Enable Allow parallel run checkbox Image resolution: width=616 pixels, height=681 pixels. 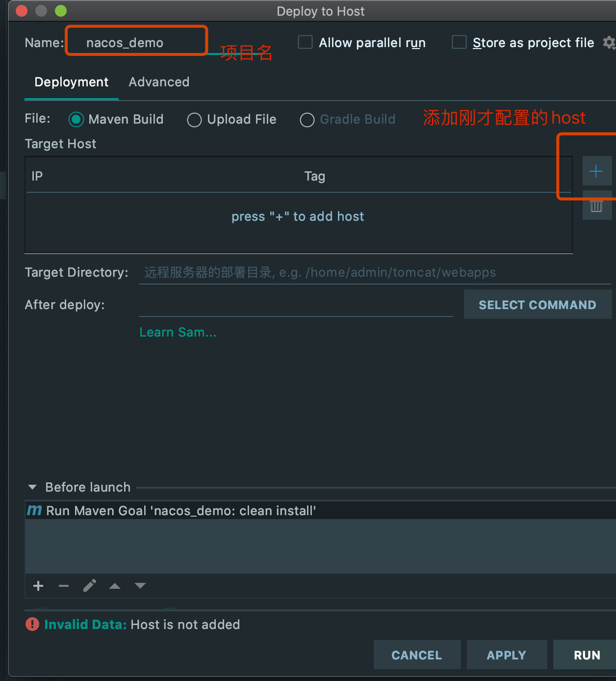[x=306, y=42]
